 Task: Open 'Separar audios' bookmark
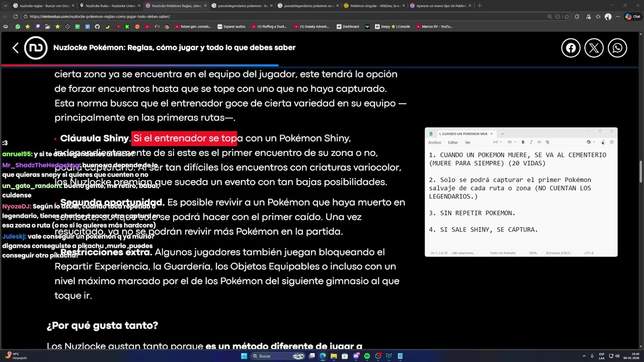click(231, 27)
